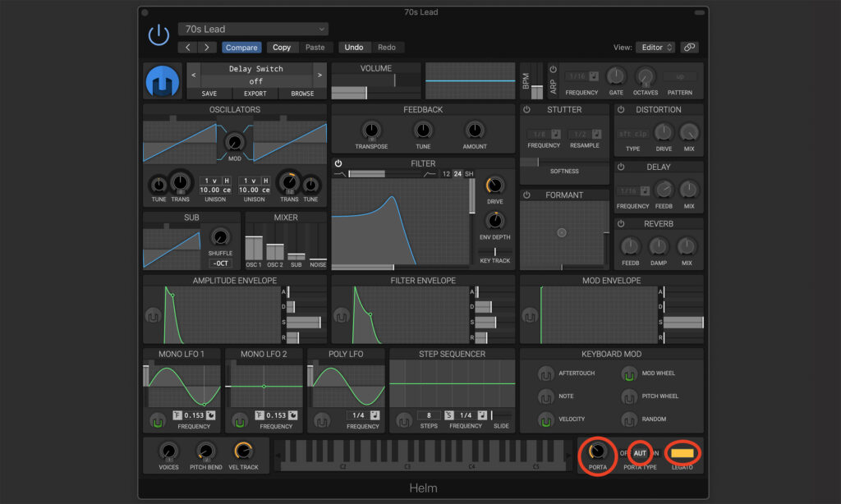
Task: Toggle the main plugin power button
Action: point(159,35)
